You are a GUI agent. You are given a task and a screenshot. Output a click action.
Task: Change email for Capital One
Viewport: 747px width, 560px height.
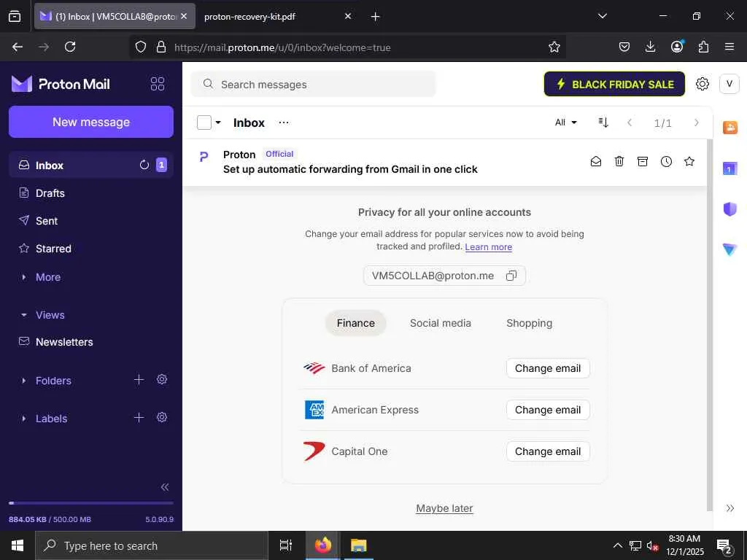[x=548, y=451]
